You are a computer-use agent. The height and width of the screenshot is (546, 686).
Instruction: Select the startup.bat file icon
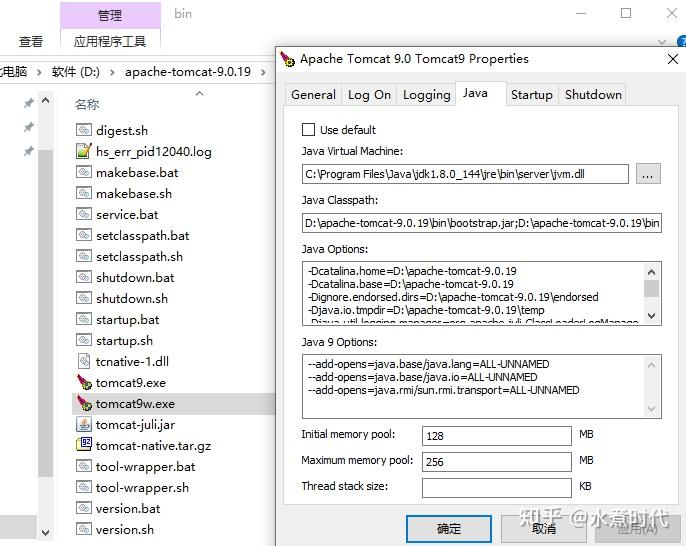tap(84, 319)
